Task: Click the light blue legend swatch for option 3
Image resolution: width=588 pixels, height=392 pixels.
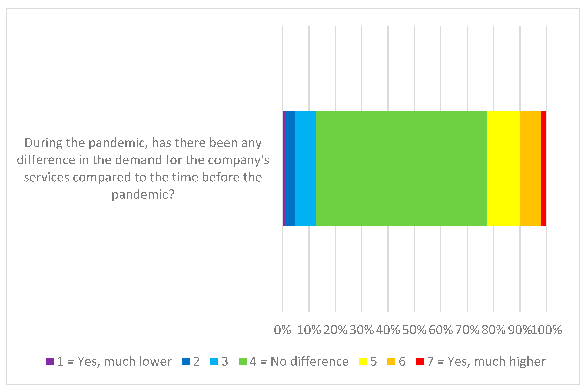Action: pyautogui.click(x=214, y=361)
